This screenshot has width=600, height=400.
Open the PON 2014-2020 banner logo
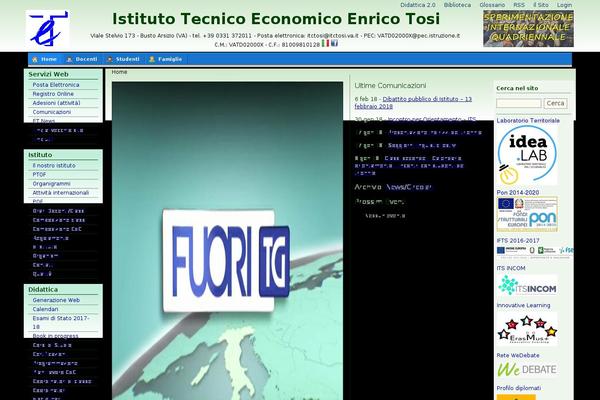[x=527, y=214]
